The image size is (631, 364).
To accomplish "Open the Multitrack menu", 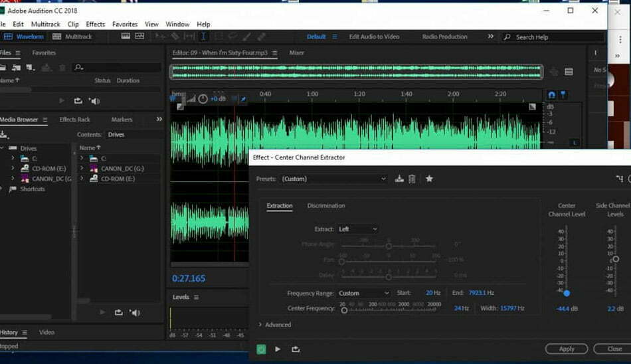I will point(45,24).
